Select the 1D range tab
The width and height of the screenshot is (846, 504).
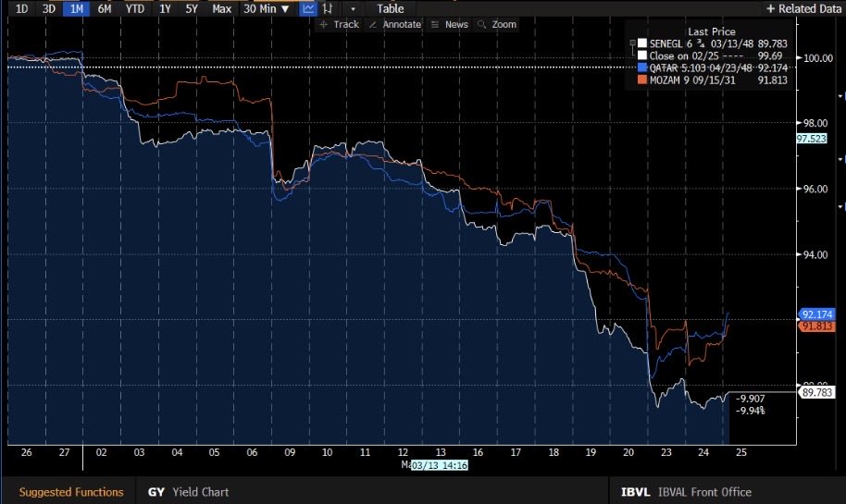pos(21,8)
